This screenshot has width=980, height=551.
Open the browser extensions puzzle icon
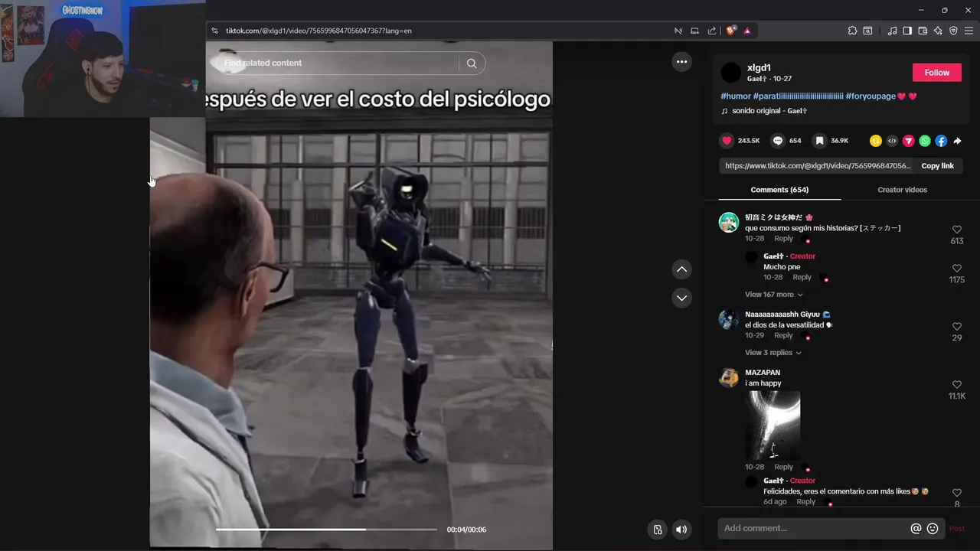[x=852, y=31]
